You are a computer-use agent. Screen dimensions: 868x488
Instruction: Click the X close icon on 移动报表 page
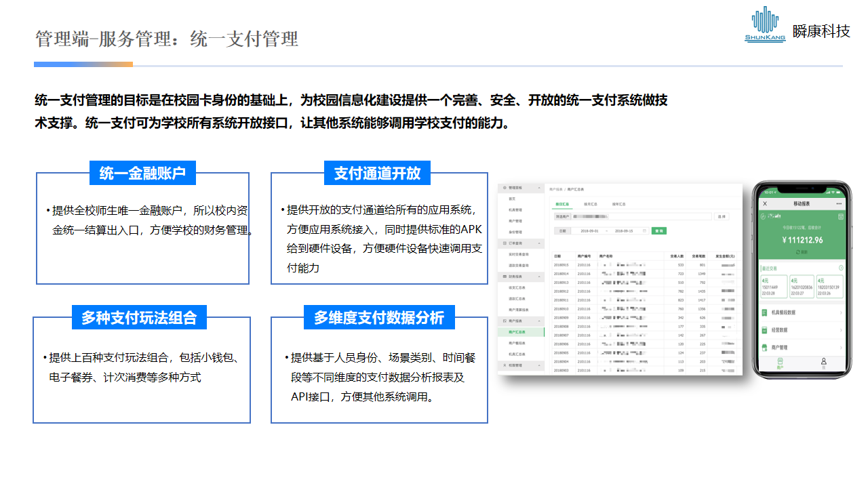(765, 203)
